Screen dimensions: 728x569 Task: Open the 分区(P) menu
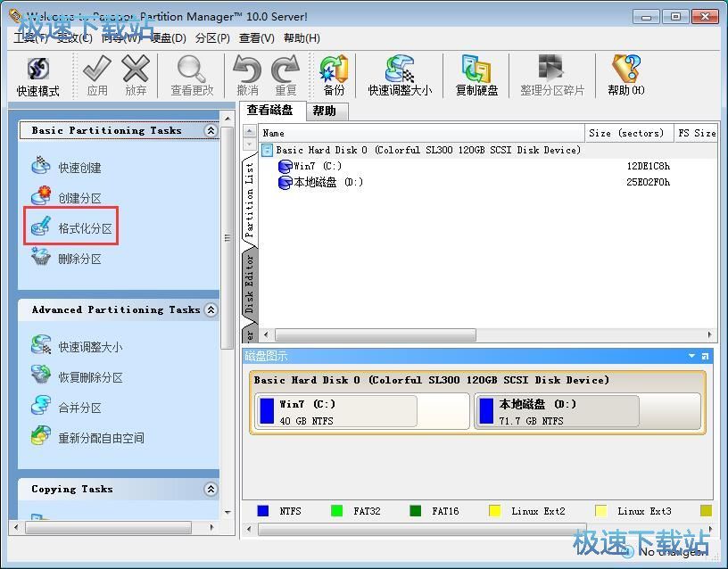click(x=212, y=38)
